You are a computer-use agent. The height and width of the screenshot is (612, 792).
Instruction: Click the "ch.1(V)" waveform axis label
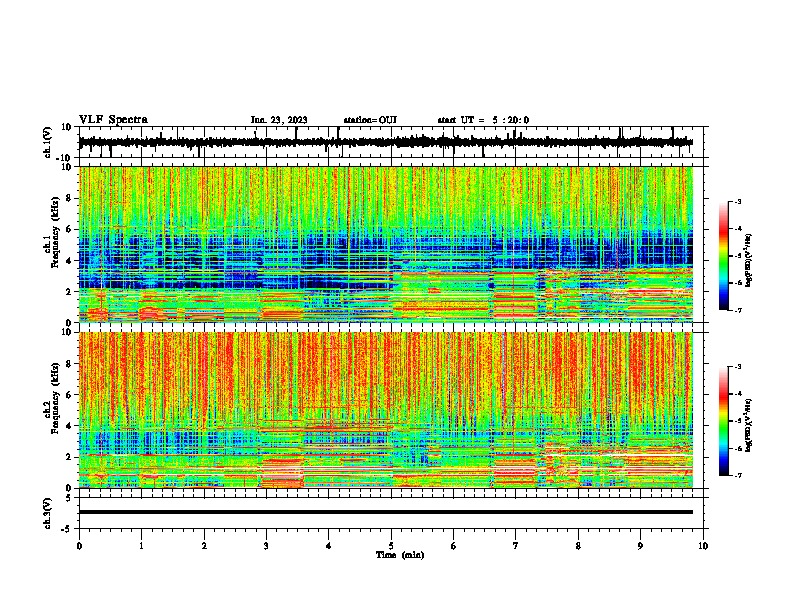[48, 142]
